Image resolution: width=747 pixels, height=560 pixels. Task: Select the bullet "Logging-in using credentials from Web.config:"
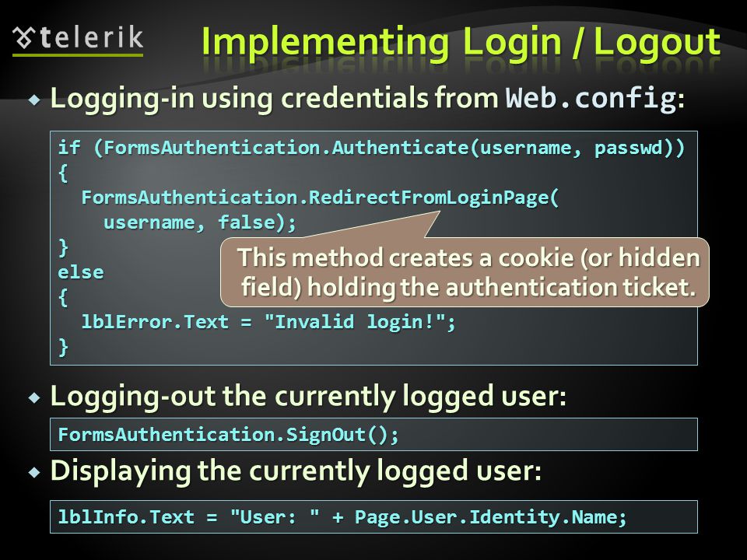367,98
